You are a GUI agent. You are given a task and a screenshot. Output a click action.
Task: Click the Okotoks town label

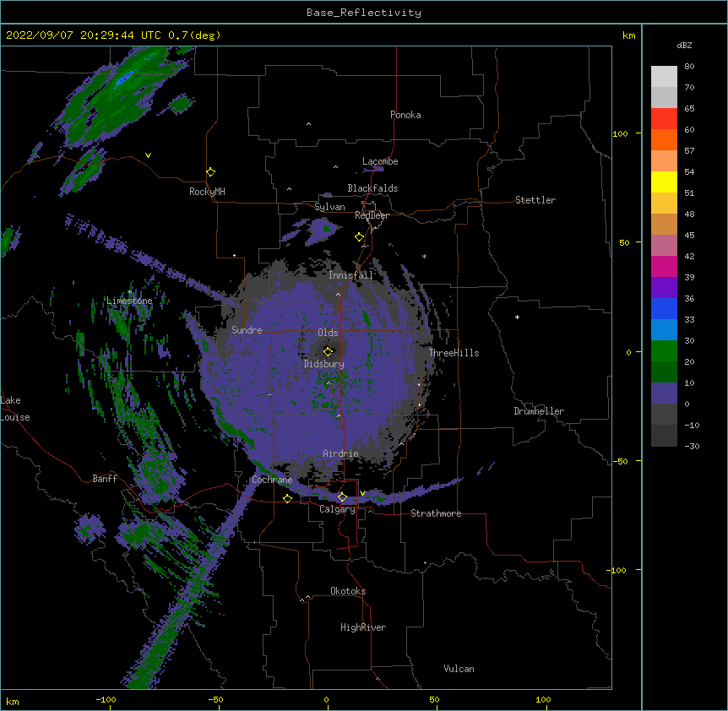point(348,591)
